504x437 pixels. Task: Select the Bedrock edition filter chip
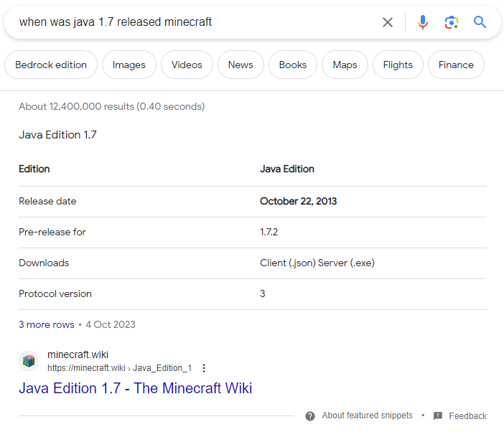[51, 65]
